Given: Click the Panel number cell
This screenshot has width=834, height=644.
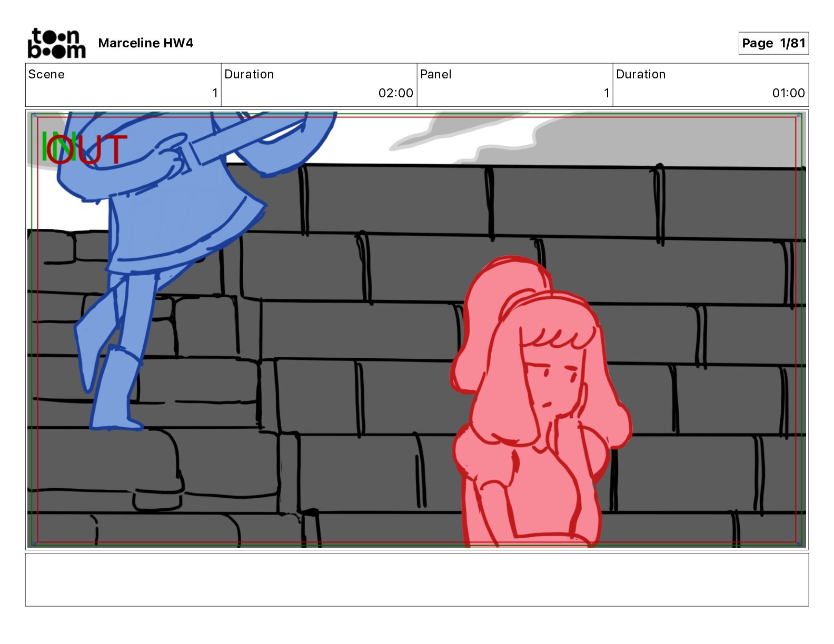Looking at the screenshot, I should (515, 85).
